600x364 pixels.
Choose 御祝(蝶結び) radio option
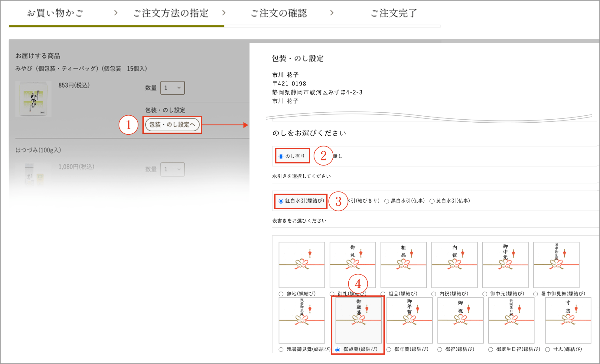(440, 350)
